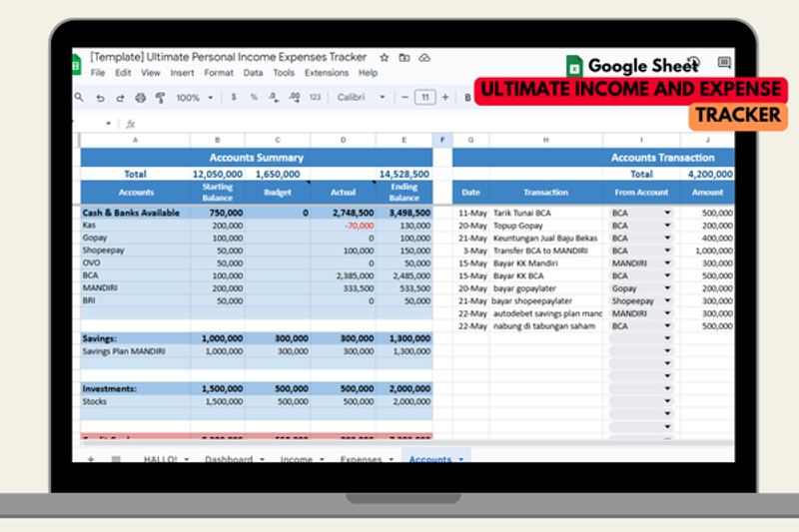Add a new sheet with plus icon

(91, 459)
